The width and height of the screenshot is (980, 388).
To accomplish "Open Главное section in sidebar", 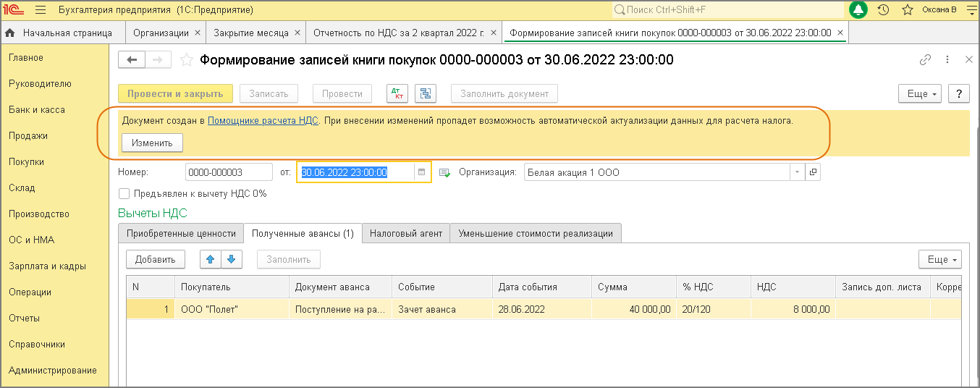I will 26,58.
